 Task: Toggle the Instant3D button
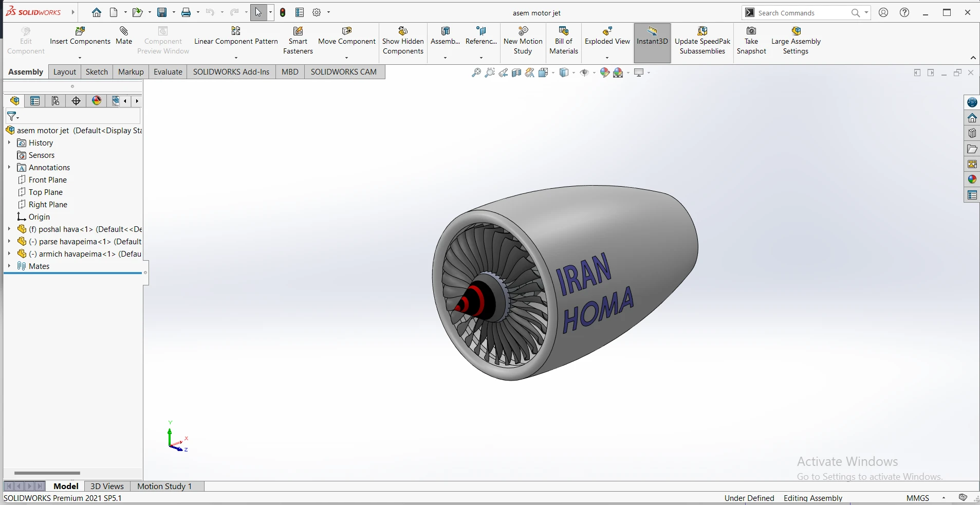coord(652,40)
